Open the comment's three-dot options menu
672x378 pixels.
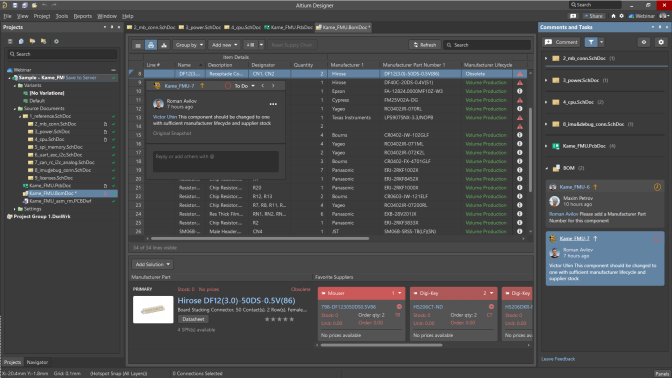click(273, 104)
